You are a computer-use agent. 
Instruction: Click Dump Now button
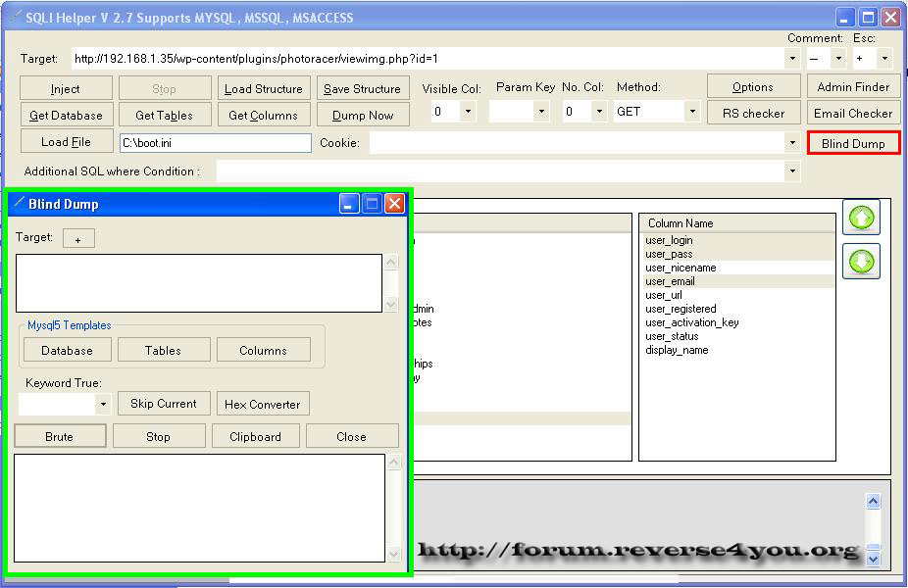tap(363, 115)
